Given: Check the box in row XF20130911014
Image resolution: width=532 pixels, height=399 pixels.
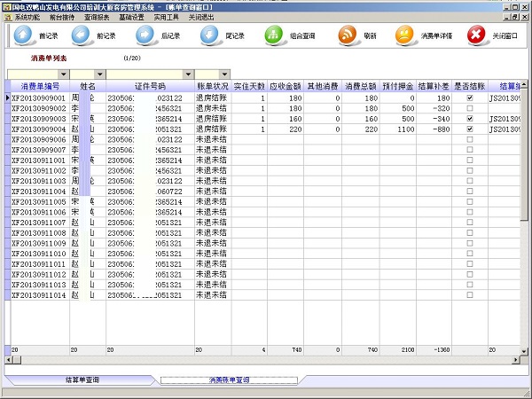Looking at the screenshot, I should [x=470, y=295].
